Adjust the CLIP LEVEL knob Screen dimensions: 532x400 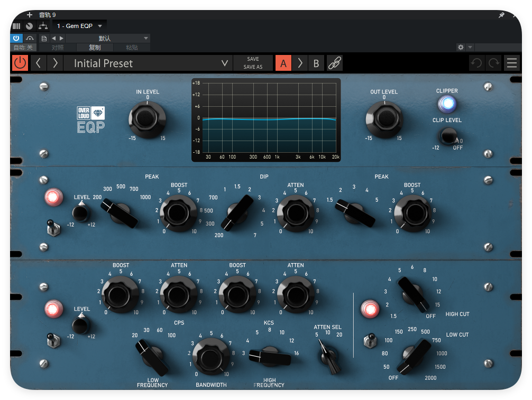(x=448, y=136)
